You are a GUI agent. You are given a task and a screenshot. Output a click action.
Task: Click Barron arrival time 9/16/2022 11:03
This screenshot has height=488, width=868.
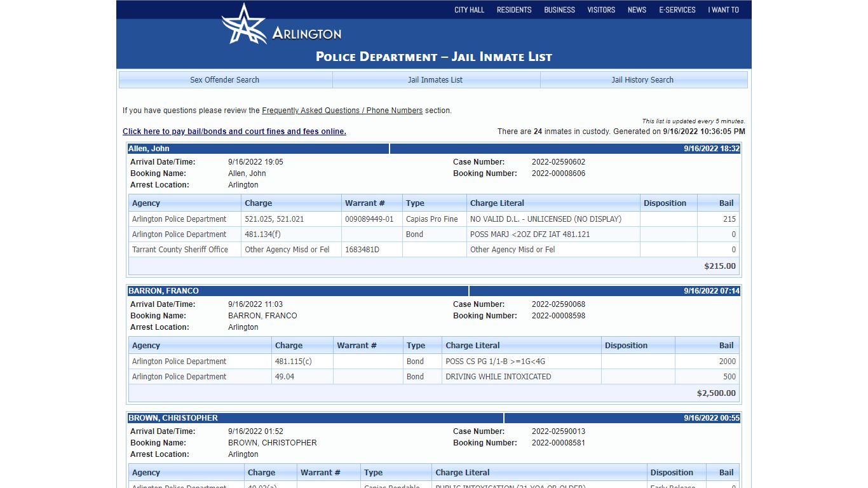255,304
